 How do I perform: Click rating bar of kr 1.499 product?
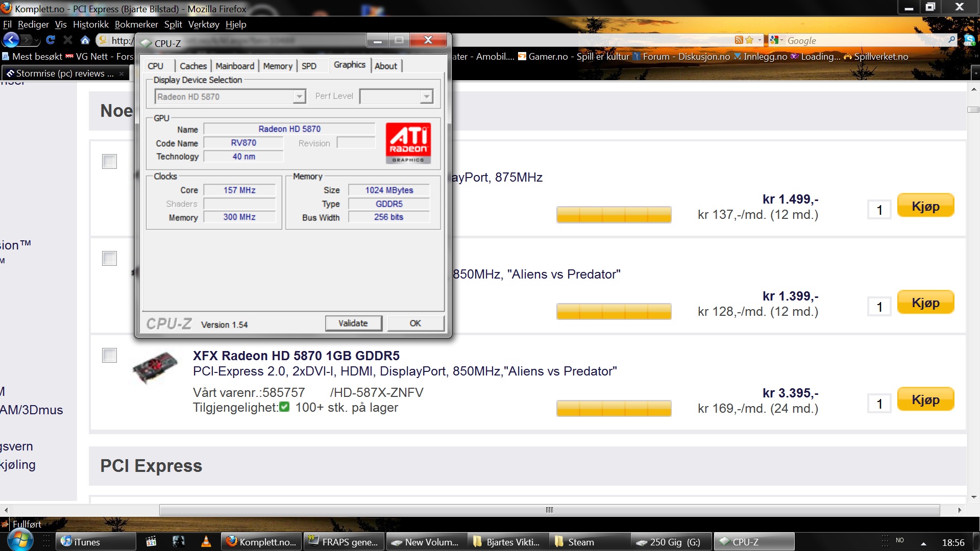(614, 214)
